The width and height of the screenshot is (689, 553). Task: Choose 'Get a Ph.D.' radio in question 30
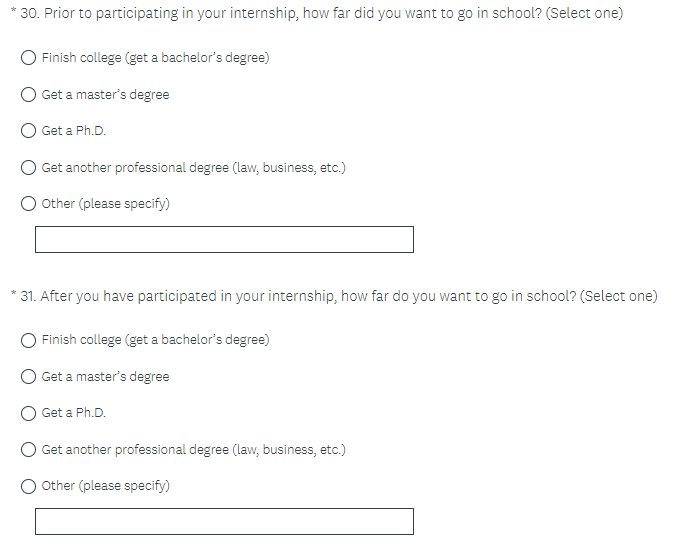click(30, 131)
